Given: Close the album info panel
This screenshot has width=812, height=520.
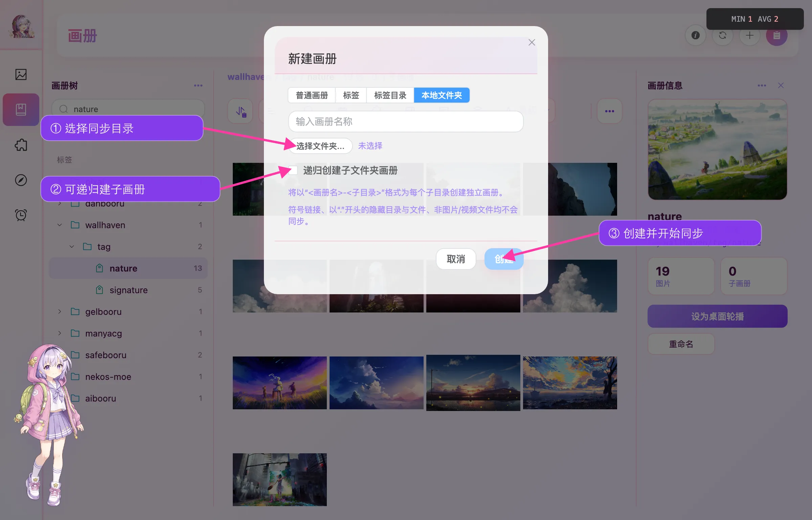Looking at the screenshot, I should (781, 86).
